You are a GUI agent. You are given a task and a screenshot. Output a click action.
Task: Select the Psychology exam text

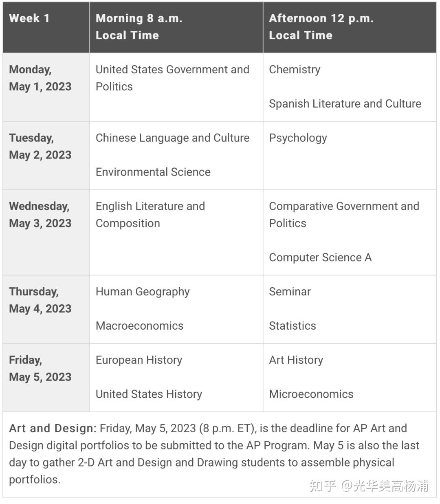click(x=298, y=138)
